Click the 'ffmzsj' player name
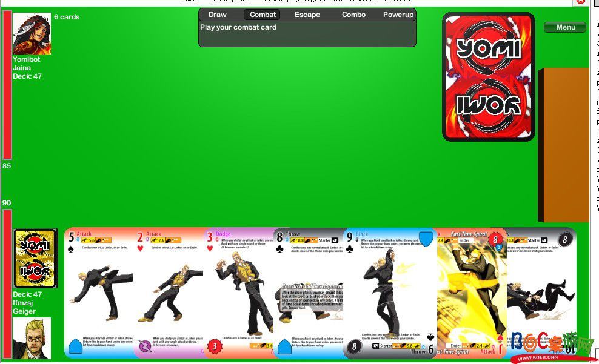This screenshot has width=599, height=364. point(22,303)
